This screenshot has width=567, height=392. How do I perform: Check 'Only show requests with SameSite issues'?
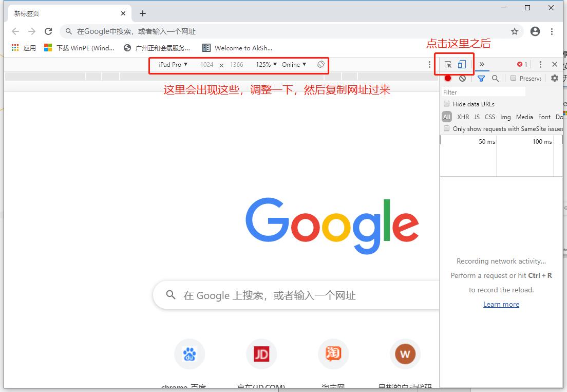click(x=446, y=129)
